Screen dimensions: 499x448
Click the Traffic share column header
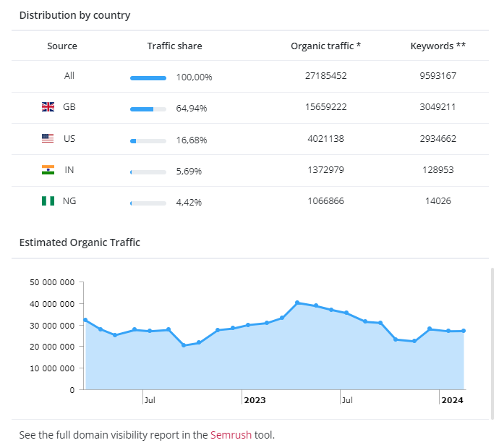pos(174,46)
